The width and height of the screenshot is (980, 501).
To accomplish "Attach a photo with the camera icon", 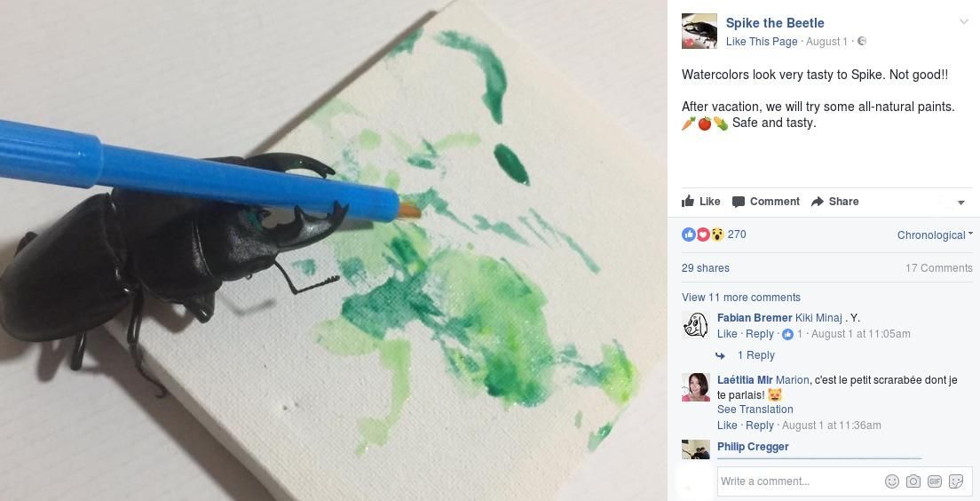I will click(x=913, y=481).
